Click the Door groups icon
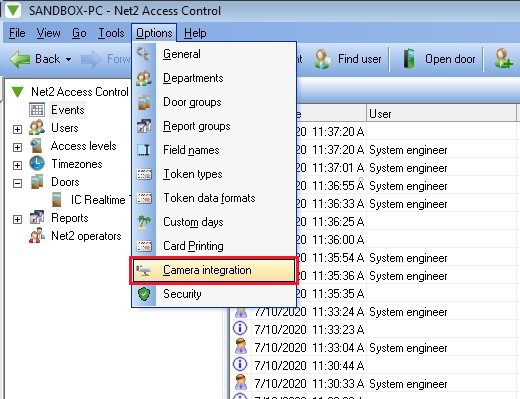 [x=144, y=102]
